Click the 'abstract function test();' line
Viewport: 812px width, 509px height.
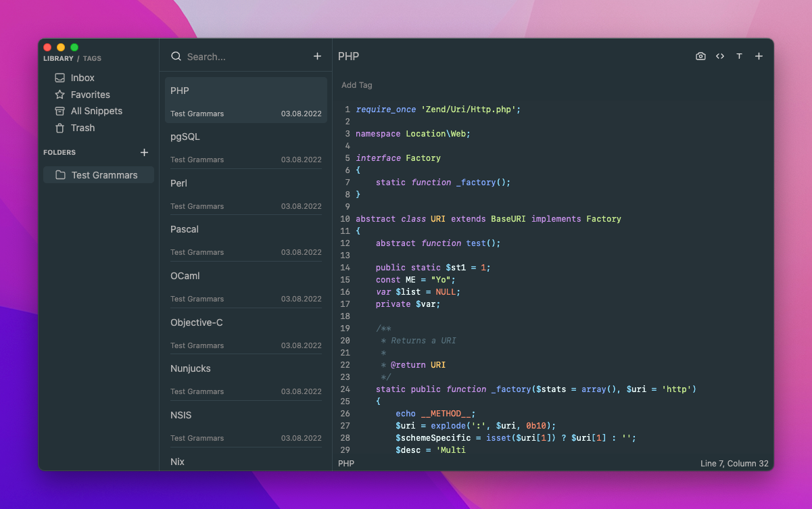point(438,243)
